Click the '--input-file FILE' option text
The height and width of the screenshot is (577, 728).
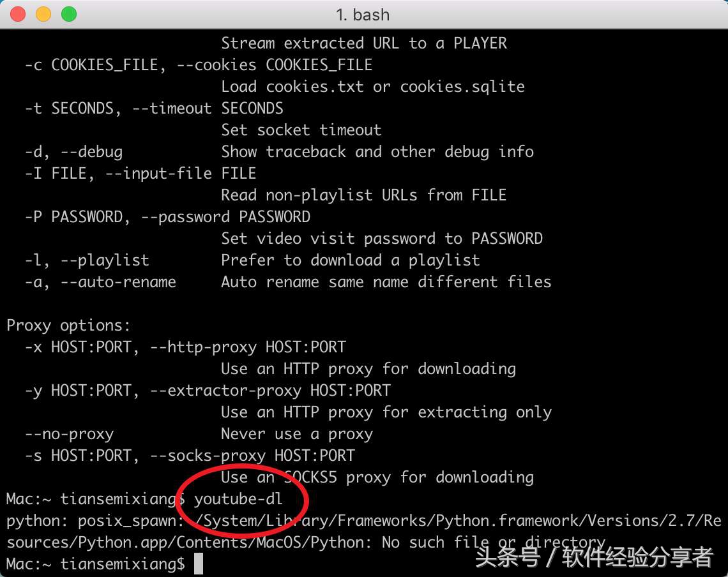pos(181,174)
